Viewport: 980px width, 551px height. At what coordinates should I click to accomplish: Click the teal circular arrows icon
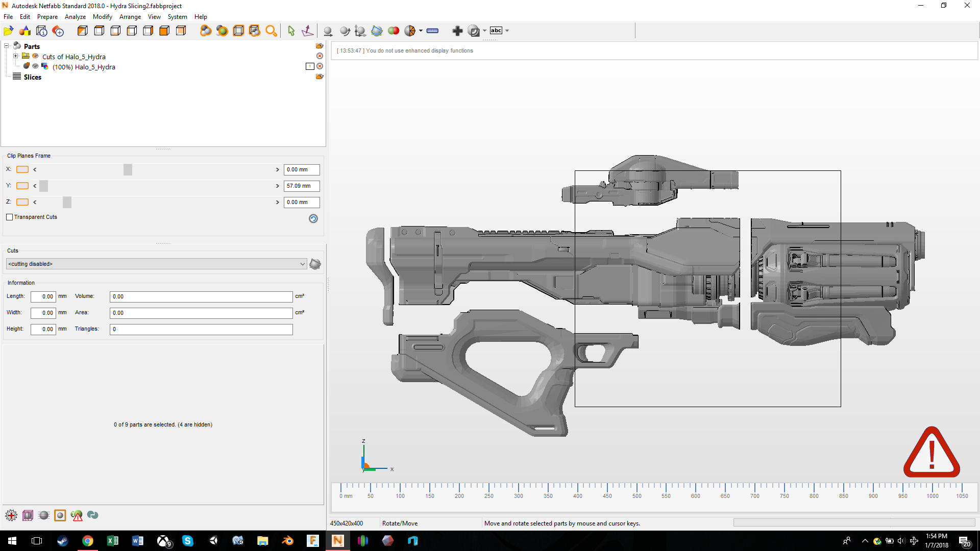click(x=93, y=515)
